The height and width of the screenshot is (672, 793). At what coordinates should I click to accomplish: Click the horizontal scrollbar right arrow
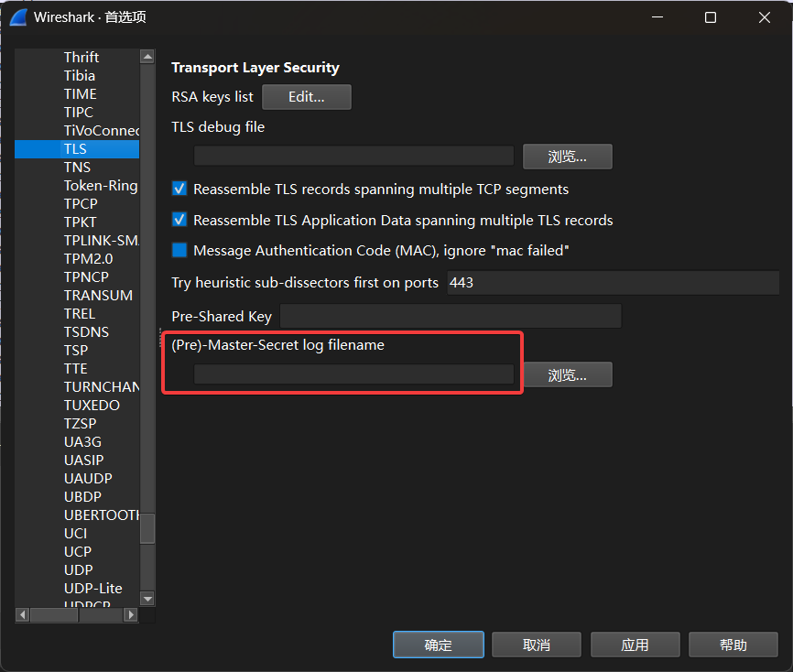tap(131, 615)
